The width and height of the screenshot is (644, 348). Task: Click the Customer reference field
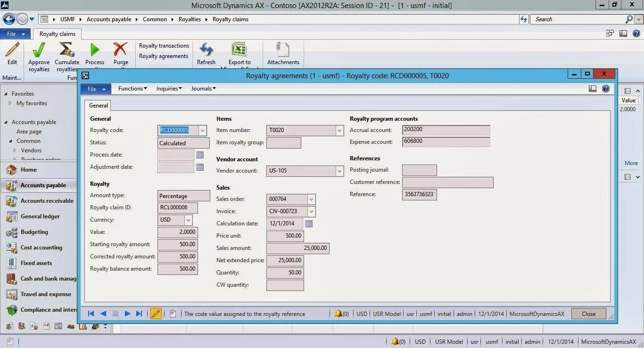(x=447, y=182)
